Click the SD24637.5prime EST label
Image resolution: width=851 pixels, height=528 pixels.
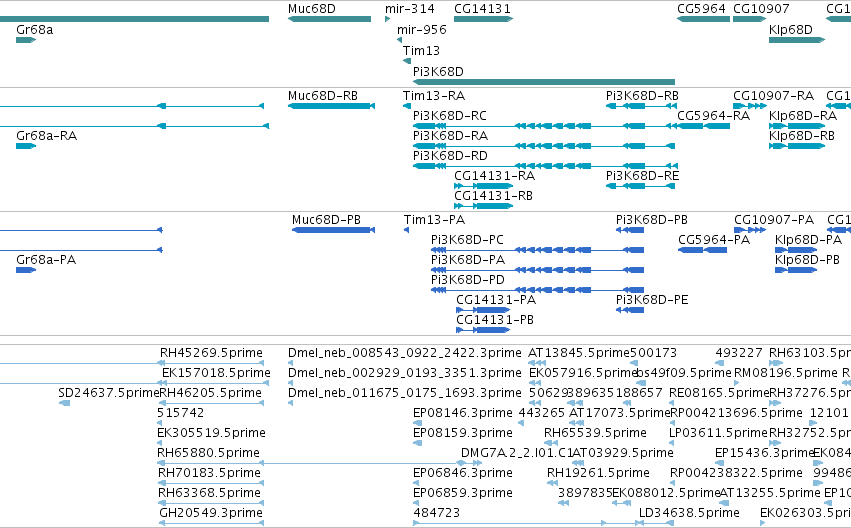[109, 393]
